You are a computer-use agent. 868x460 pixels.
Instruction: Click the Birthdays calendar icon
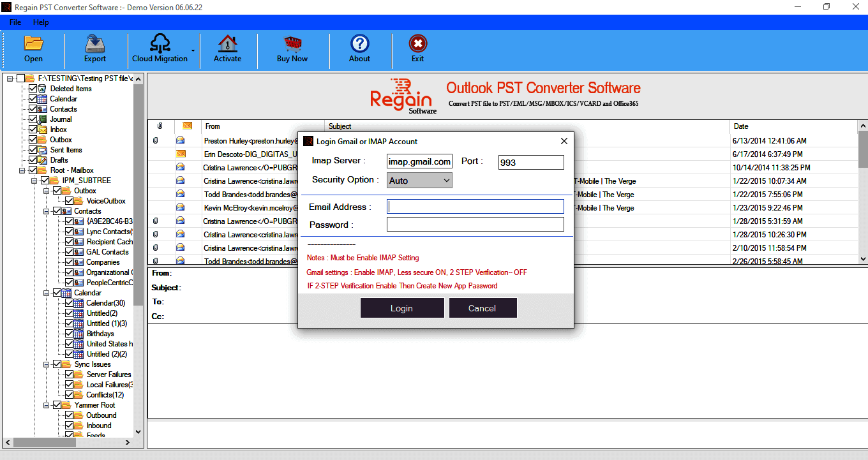(x=80, y=334)
